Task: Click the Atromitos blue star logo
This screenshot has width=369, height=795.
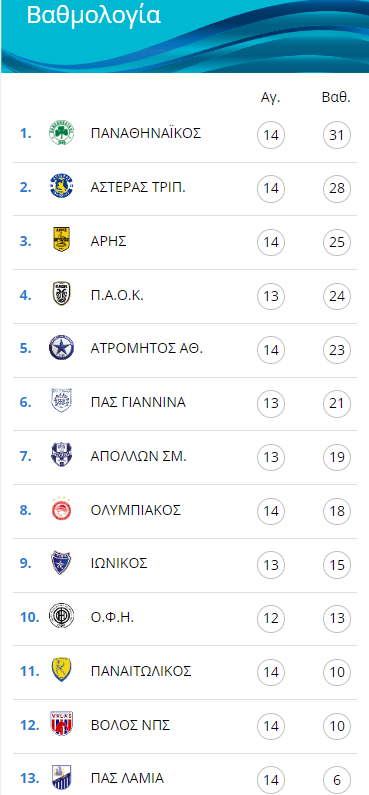Action: coord(61,348)
